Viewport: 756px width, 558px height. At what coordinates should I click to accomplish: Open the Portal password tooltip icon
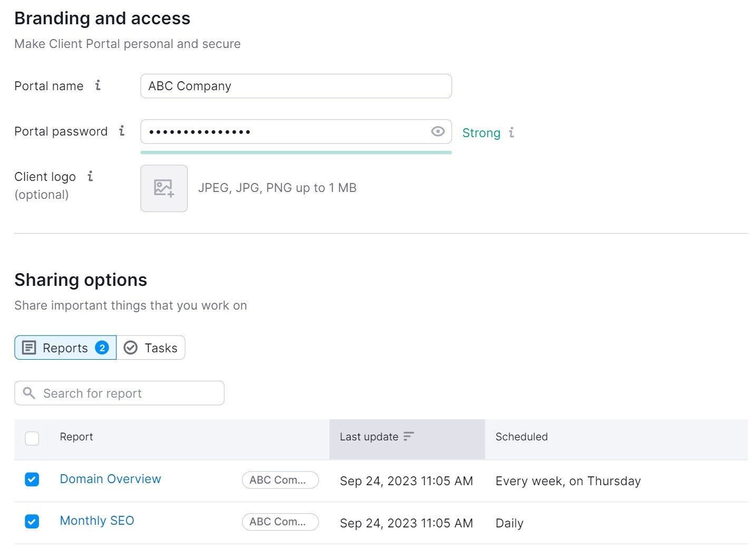(122, 131)
